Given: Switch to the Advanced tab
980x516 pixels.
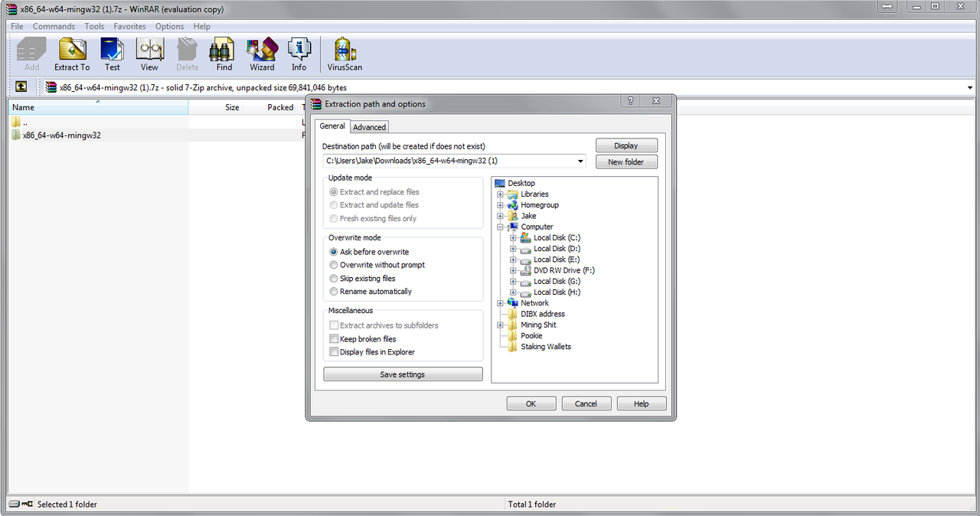Looking at the screenshot, I should click(x=370, y=127).
